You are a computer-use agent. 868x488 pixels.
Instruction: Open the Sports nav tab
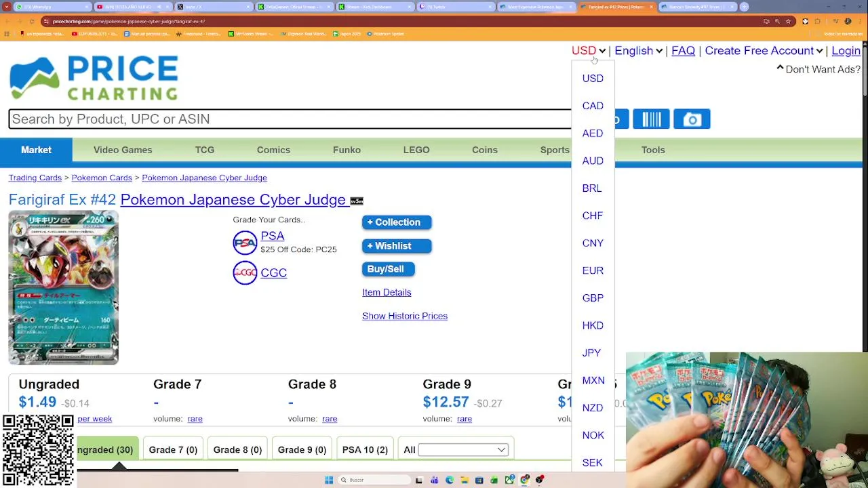click(555, 150)
